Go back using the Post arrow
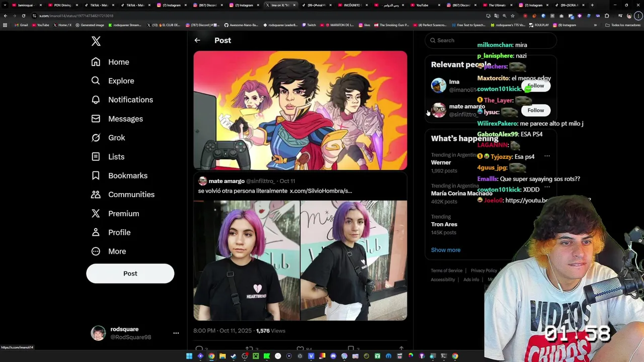This screenshot has width=644, height=362. 197,40
